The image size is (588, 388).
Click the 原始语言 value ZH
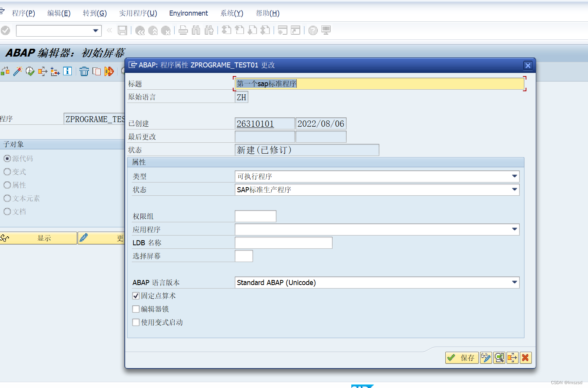tap(241, 97)
